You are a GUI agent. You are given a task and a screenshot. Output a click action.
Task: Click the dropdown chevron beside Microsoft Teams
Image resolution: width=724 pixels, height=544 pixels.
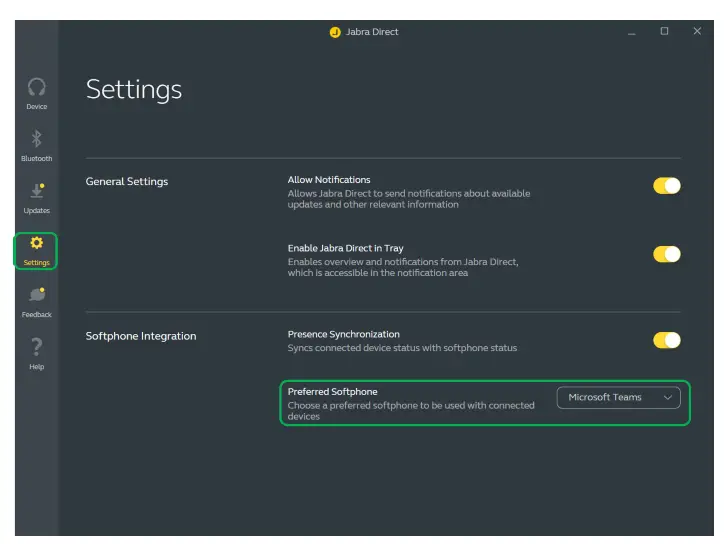click(668, 398)
